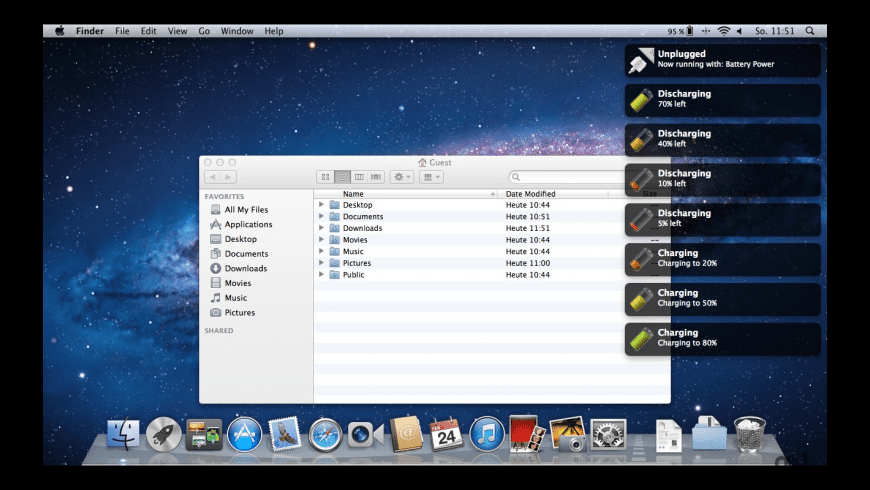The height and width of the screenshot is (490, 870).
Task: Launch iTunes music note icon
Action: click(x=487, y=434)
